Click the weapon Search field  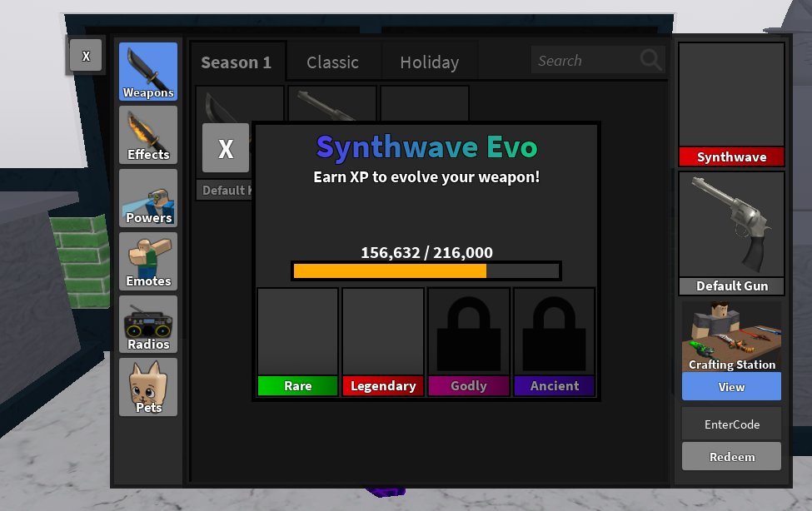[x=598, y=60]
